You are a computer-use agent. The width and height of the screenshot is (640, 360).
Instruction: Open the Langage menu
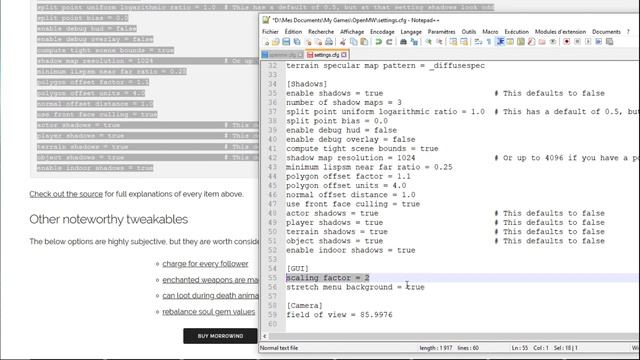411,31
